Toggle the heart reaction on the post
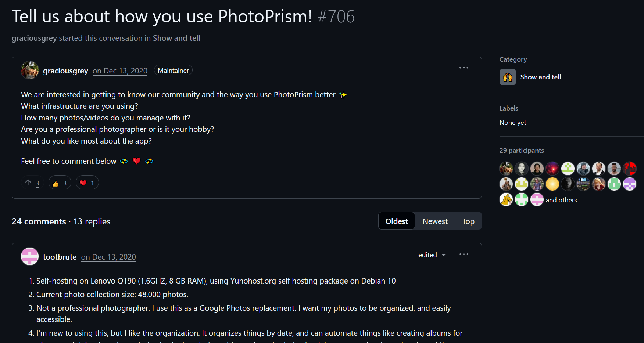The image size is (644, 343). [87, 183]
